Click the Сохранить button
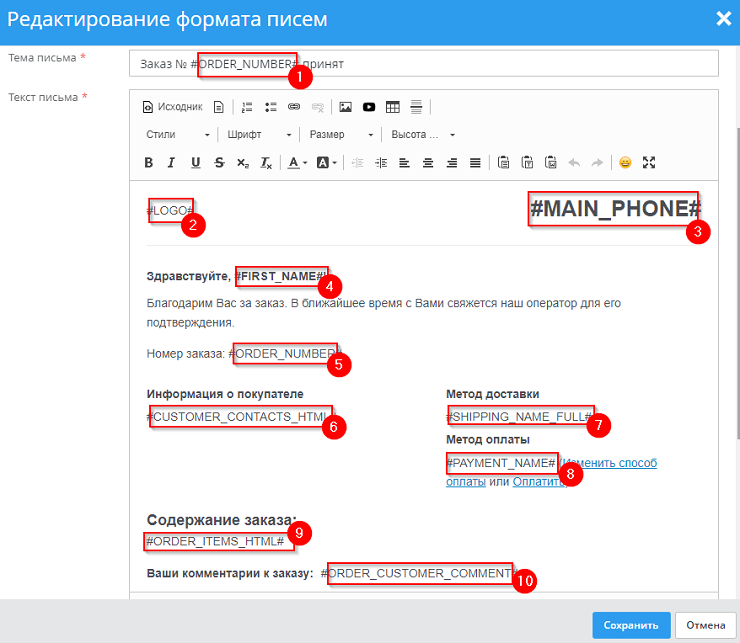This screenshot has width=740, height=643. point(630,625)
